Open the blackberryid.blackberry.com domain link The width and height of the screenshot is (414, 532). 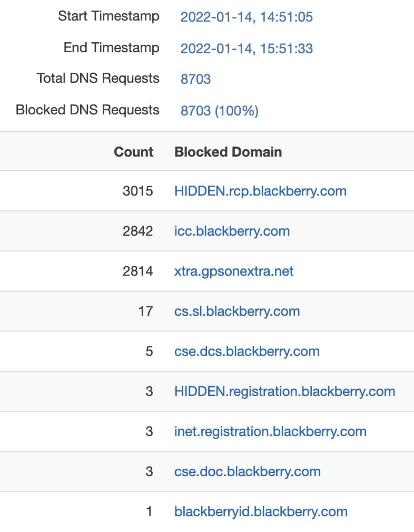pyautogui.click(x=261, y=511)
